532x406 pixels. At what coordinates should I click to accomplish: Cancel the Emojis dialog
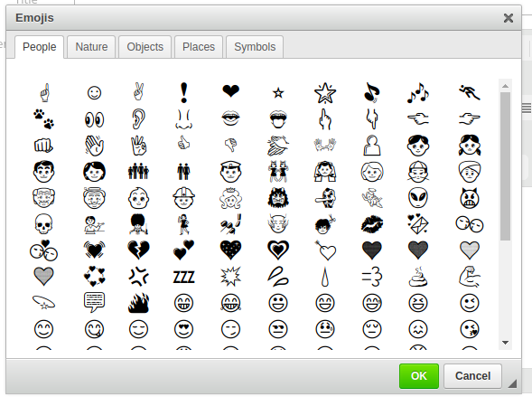pos(472,376)
